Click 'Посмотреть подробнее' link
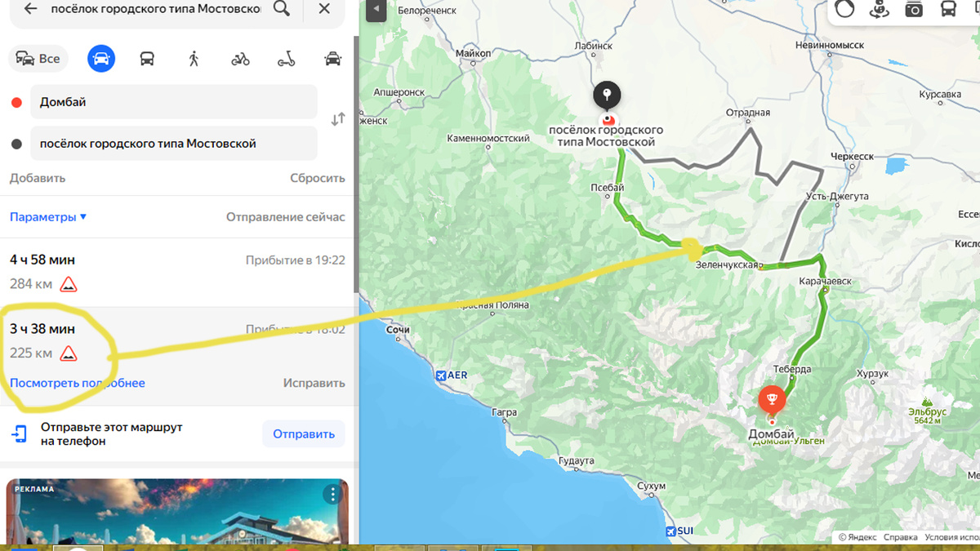The width and height of the screenshot is (980, 551). pyautogui.click(x=78, y=383)
